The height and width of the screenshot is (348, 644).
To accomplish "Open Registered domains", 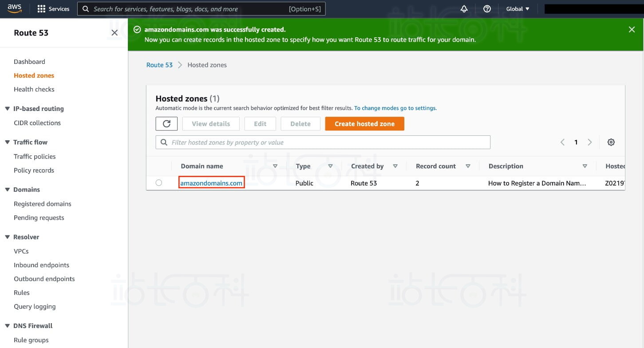I will click(43, 204).
